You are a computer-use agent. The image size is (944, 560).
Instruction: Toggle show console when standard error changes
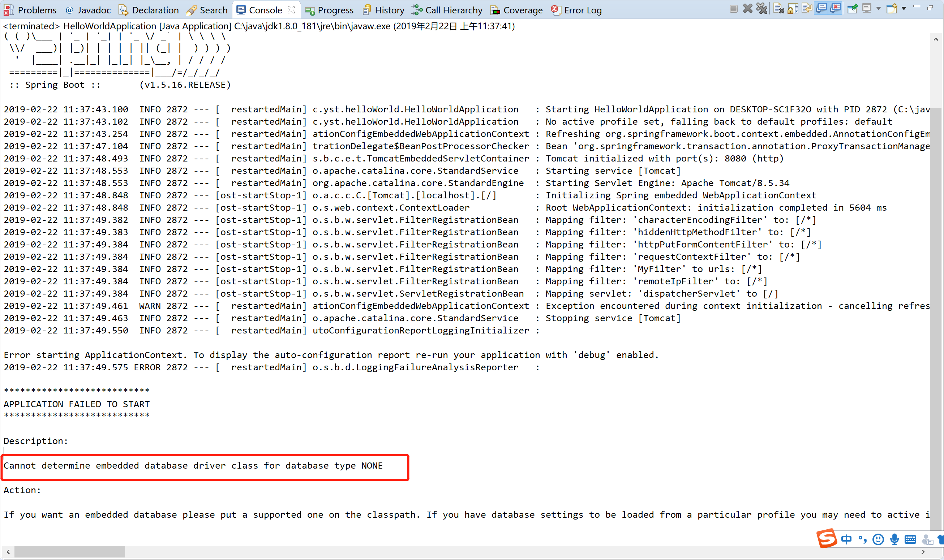point(836,9)
